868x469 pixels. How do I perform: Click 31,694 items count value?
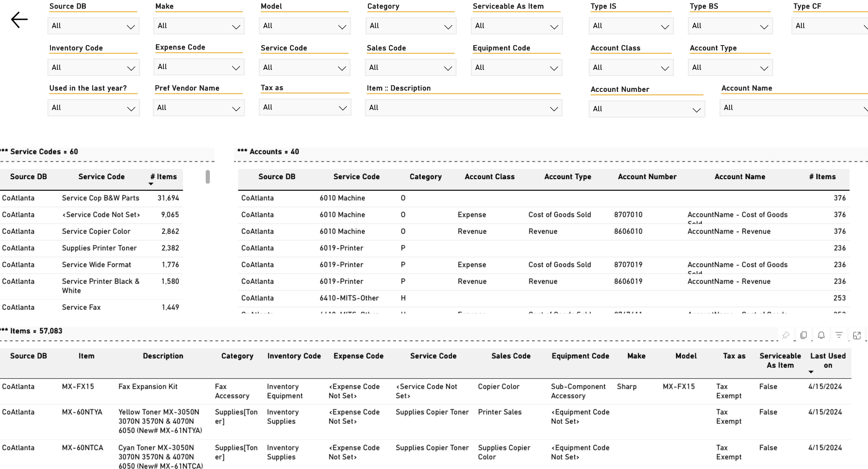click(x=168, y=198)
